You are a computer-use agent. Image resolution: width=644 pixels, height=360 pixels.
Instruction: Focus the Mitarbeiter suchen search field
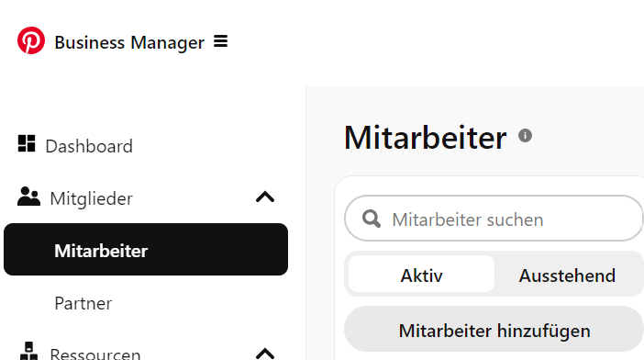(x=494, y=219)
